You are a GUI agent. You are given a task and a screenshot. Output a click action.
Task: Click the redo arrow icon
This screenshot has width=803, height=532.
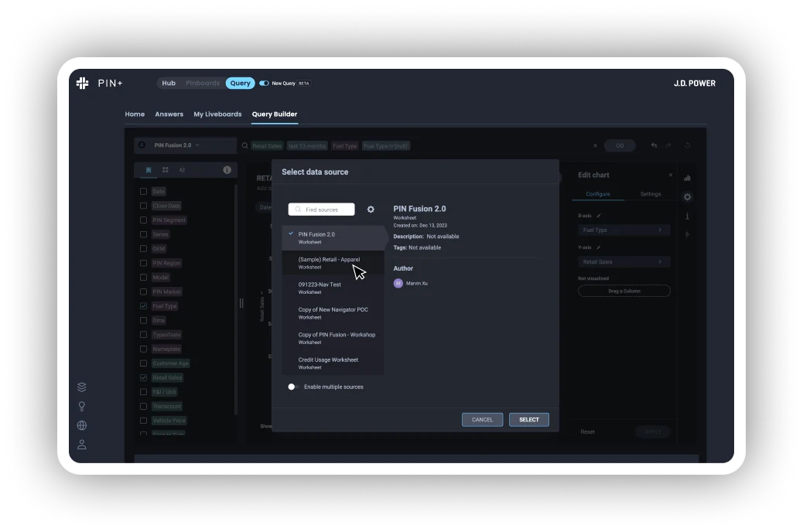click(x=668, y=145)
